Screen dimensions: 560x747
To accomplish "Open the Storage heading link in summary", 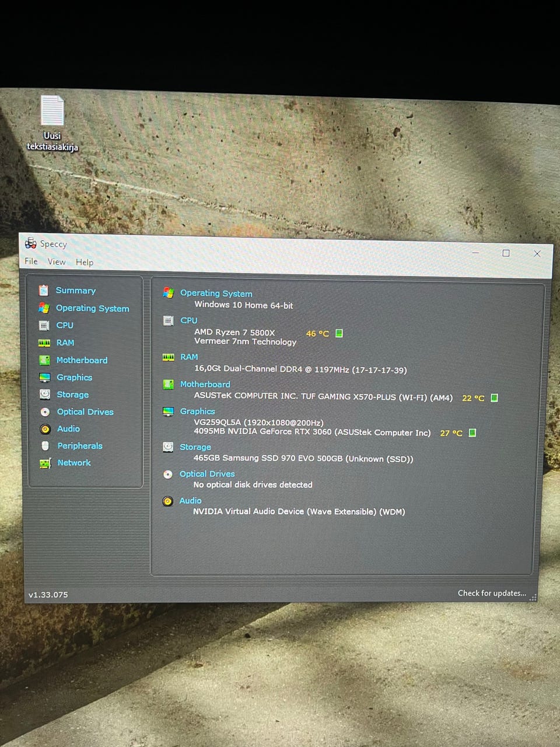I will click(x=195, y=446).
